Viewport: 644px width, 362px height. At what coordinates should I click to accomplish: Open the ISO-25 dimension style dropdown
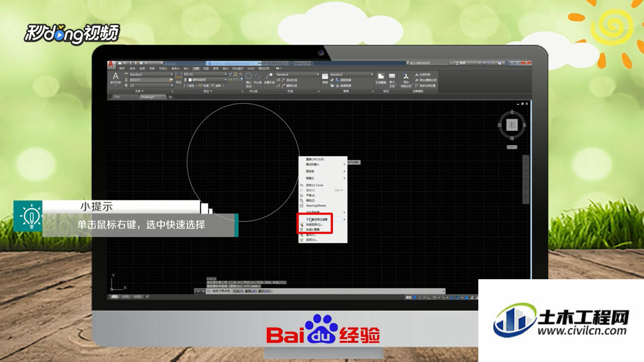205,74
